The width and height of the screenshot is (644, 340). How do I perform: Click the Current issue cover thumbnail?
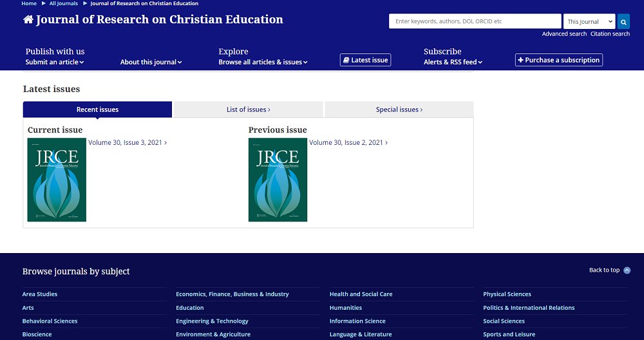click(x=57, y=180)
